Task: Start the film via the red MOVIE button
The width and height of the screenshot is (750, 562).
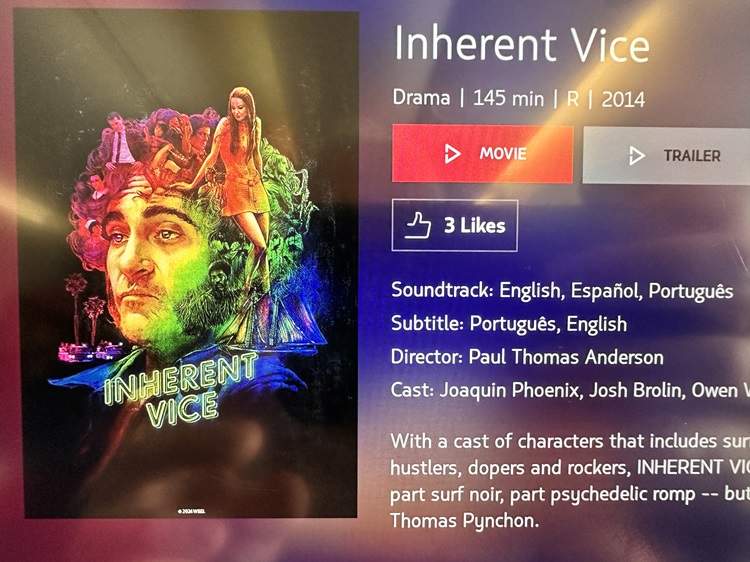Action: tap(483, 154)
